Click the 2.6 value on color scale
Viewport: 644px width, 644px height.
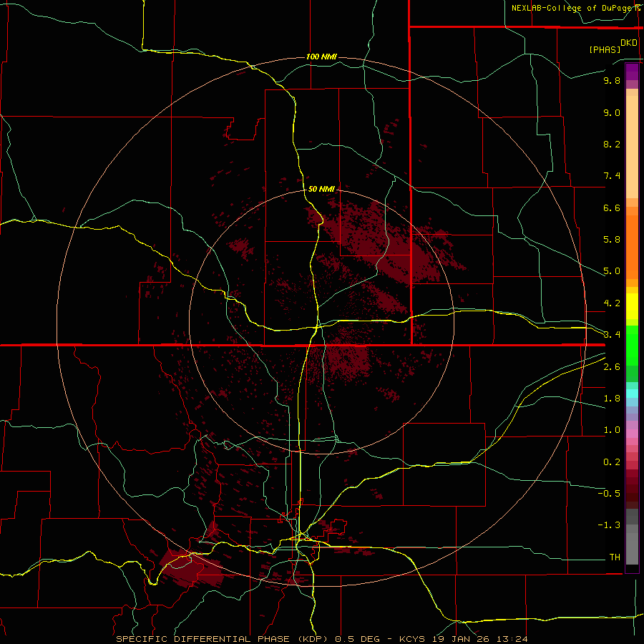tap(612, 367)
